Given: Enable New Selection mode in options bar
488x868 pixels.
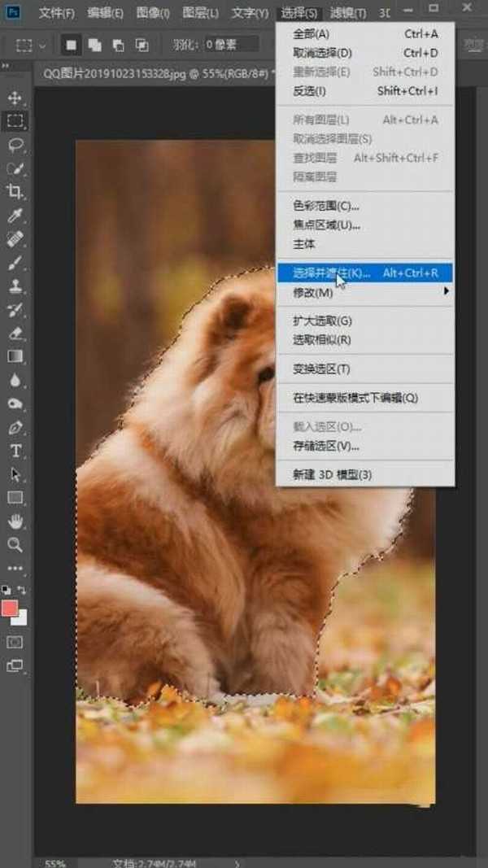Looking at the screenshot, I should click(71, 45).
